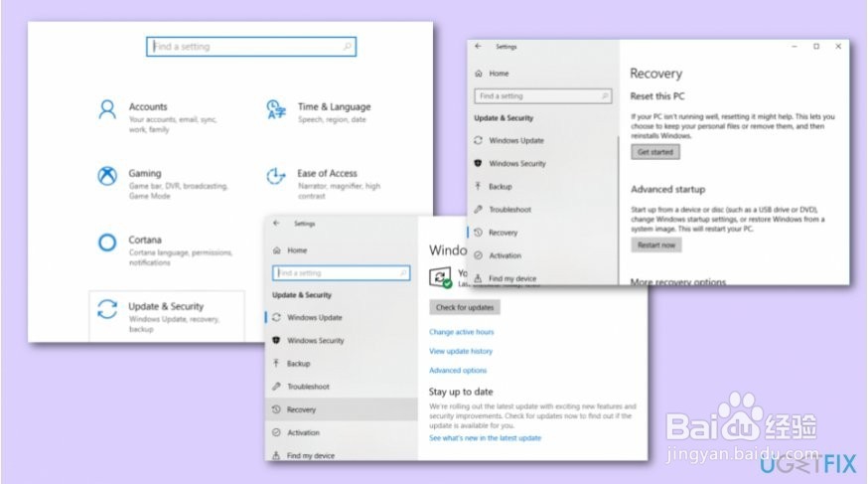Open Time & Language category label
The image size is (868, 484).
click(x=334, y=107)
